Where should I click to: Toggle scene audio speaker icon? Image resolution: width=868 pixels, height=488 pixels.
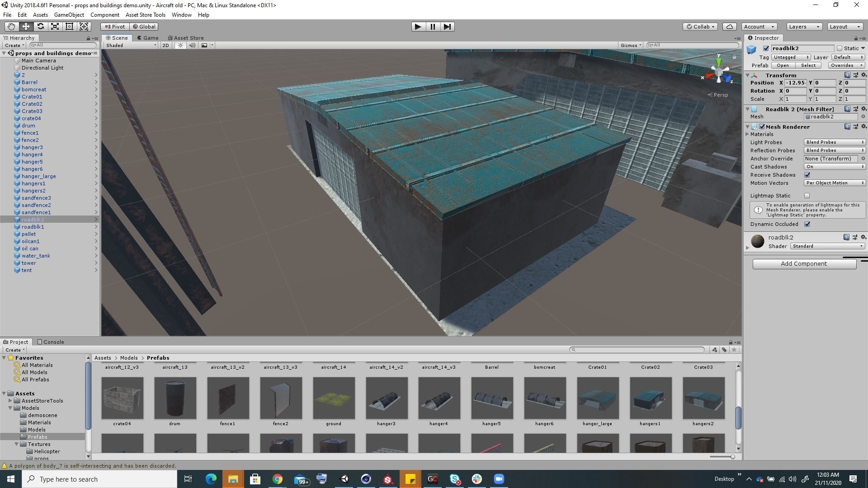click(x=192, y=45)
